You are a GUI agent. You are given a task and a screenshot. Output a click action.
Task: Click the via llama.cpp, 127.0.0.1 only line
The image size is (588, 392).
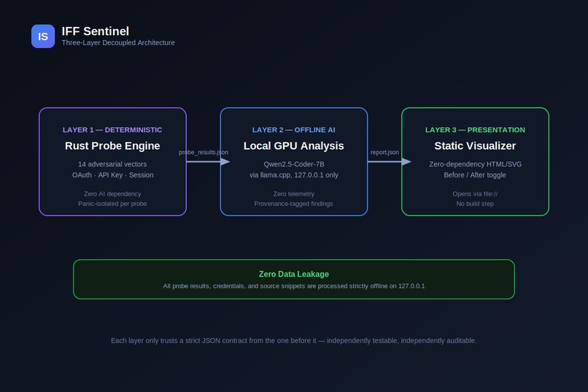click(x=293, y=174)
